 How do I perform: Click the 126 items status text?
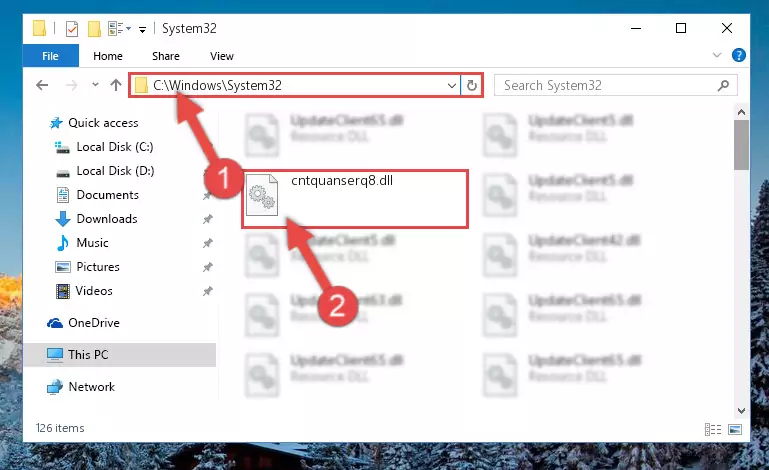60,428
